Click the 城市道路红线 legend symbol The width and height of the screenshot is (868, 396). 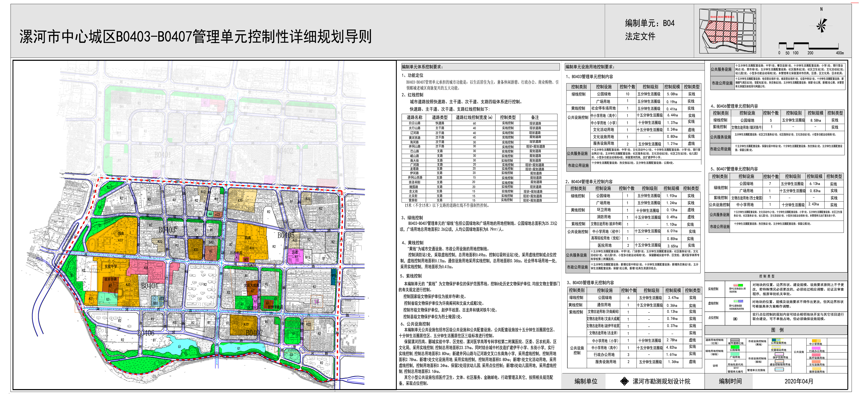tap(735, 340)
